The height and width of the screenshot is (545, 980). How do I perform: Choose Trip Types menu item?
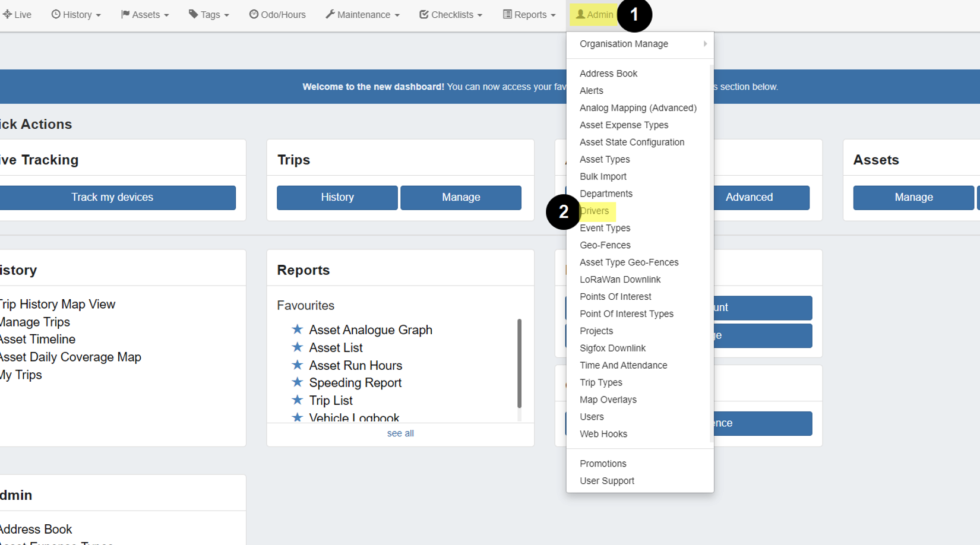601,383
